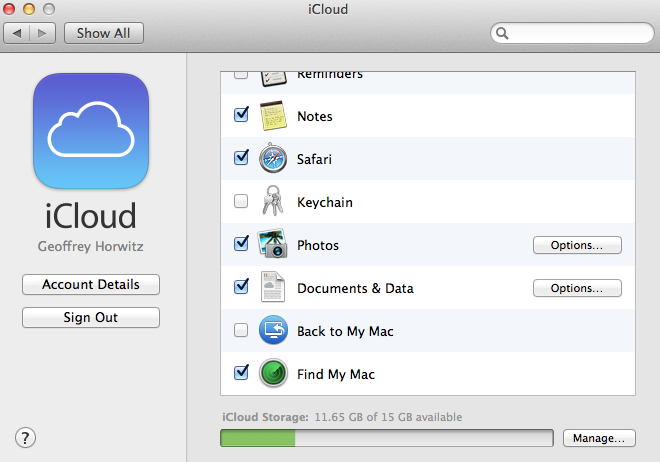Click the Find My Mac radar icon
Screen dimensions: 660x462
point(273,373)
